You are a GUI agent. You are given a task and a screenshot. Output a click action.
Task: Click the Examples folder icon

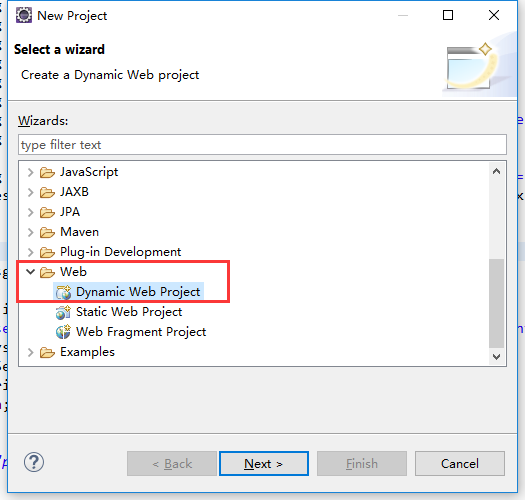tap(47, 353)
